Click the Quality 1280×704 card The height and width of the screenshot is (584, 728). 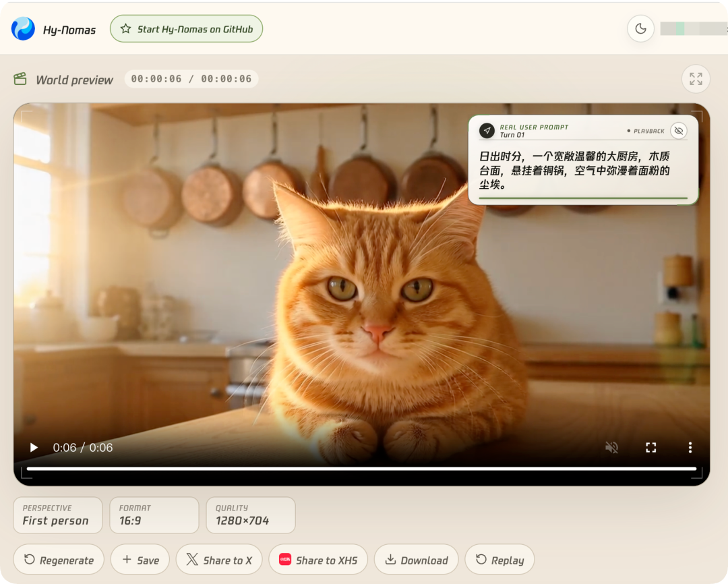(x=251, y=515)
